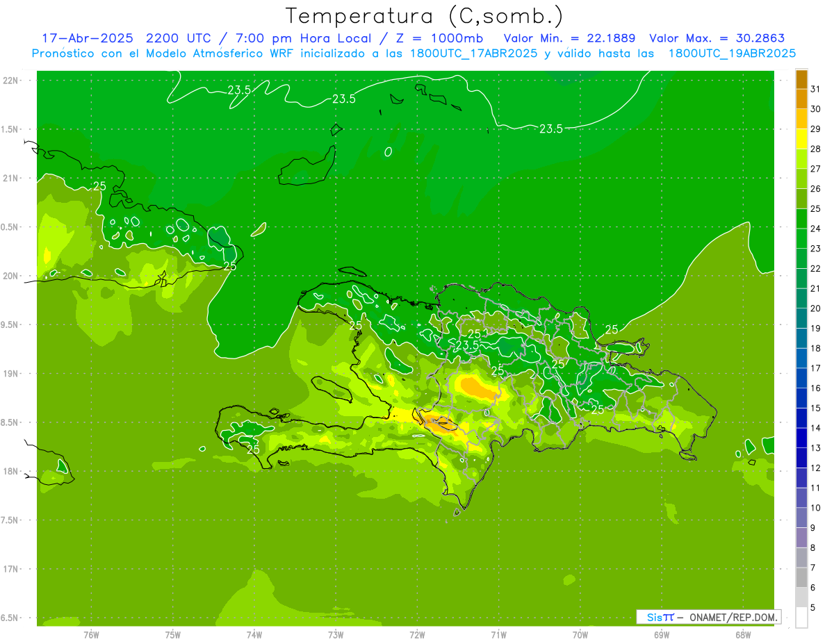Screen dimensions: 834x644
Task: Click the '18N' latitude label
Action: click(12, 471)
